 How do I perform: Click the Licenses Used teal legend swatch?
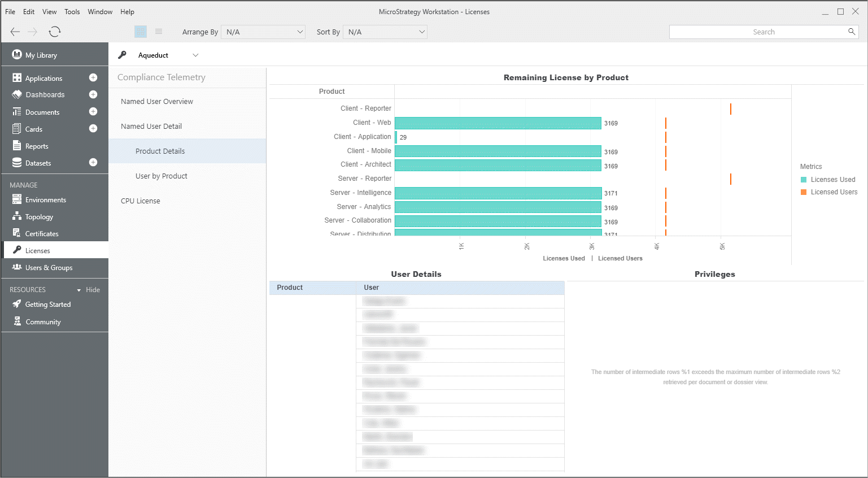[x=804, y=180]
